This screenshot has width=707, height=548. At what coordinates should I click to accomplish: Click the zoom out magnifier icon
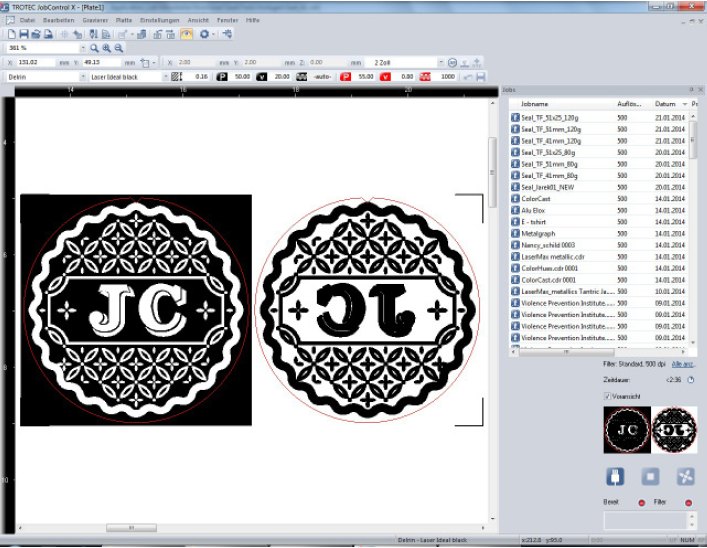119,48
